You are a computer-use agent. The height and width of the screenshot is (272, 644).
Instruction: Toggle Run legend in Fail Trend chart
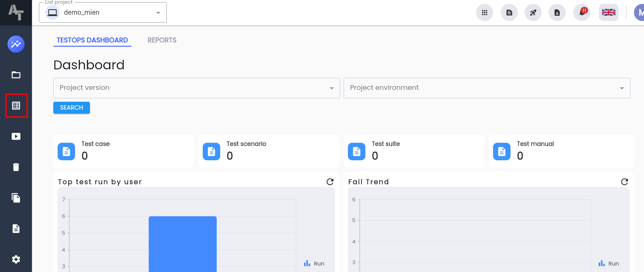coord(609,263)
